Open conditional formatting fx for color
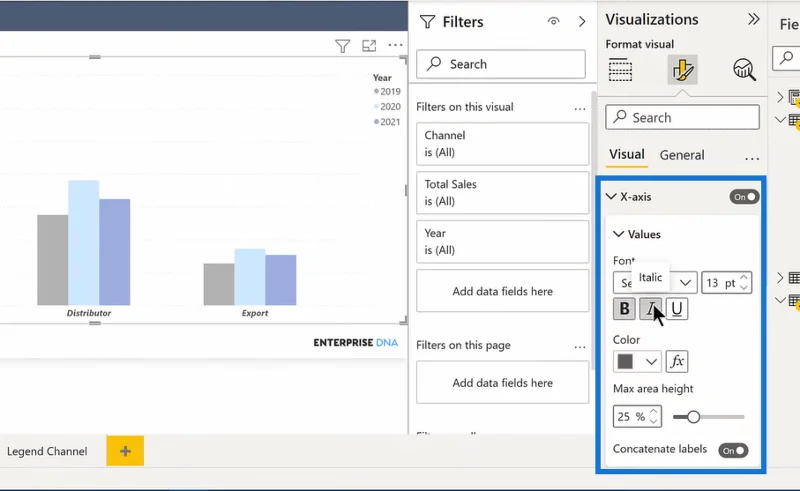 pyautogui.click(x=677, y=361)
